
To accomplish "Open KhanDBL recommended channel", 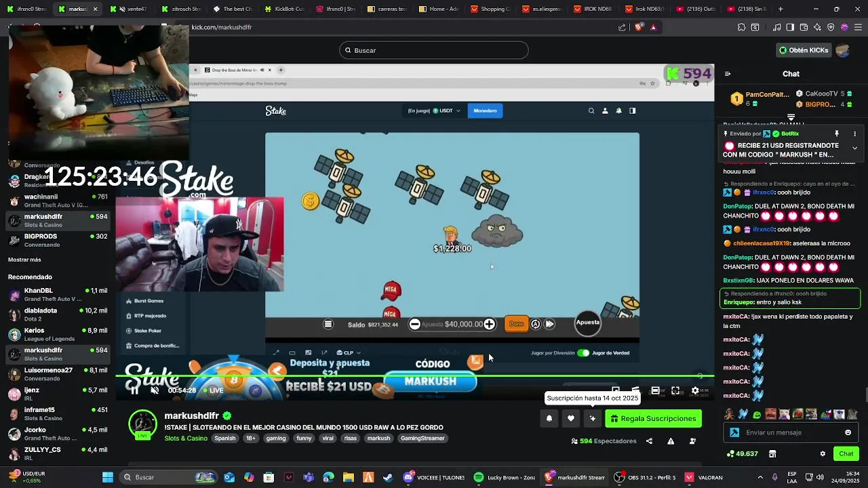I will [x=57, y=294].
